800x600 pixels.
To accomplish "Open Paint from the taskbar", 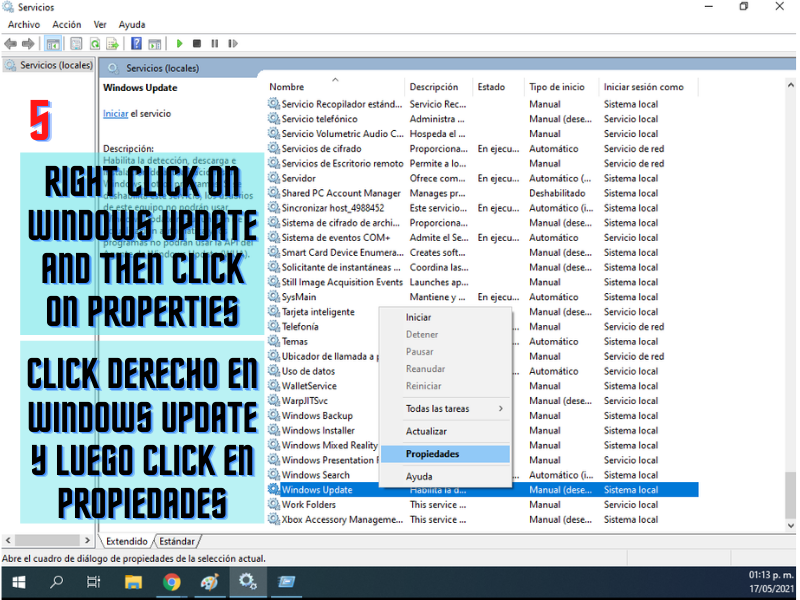I will tap(210, 582).
